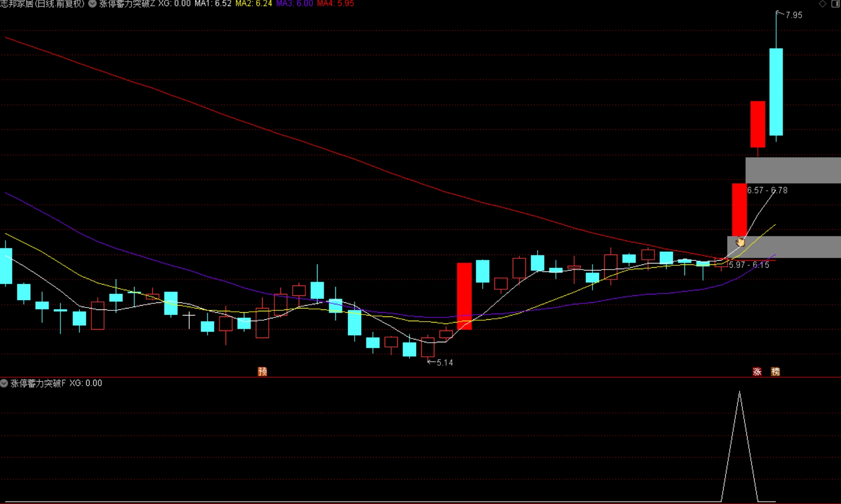Click the yellow MA2: 6.24 label
This screenshot has width=841, height=504.
pyautogui.click(x=254, y=4)
